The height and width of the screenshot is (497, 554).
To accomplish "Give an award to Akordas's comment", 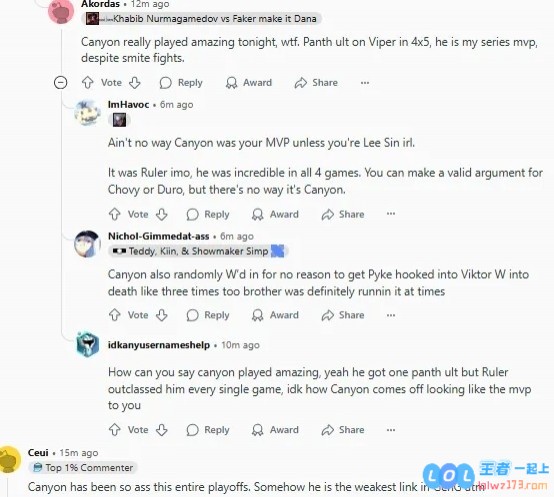I will [249, 83].
